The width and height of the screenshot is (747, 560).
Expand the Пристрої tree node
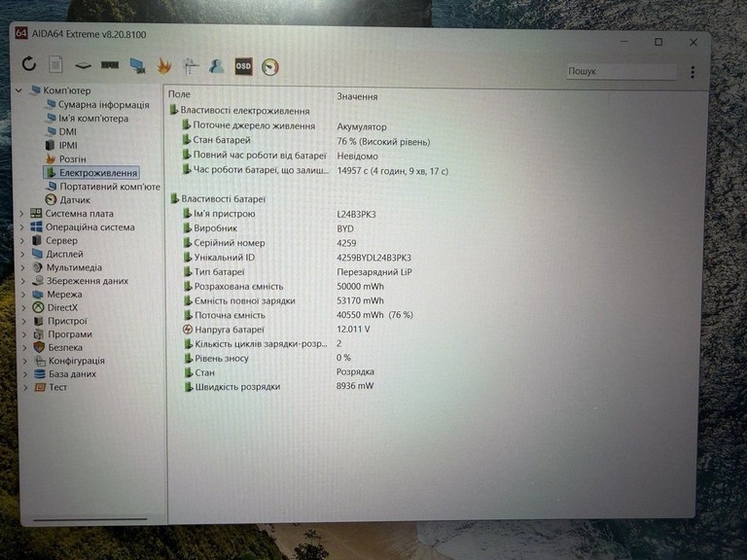(24, 321)
